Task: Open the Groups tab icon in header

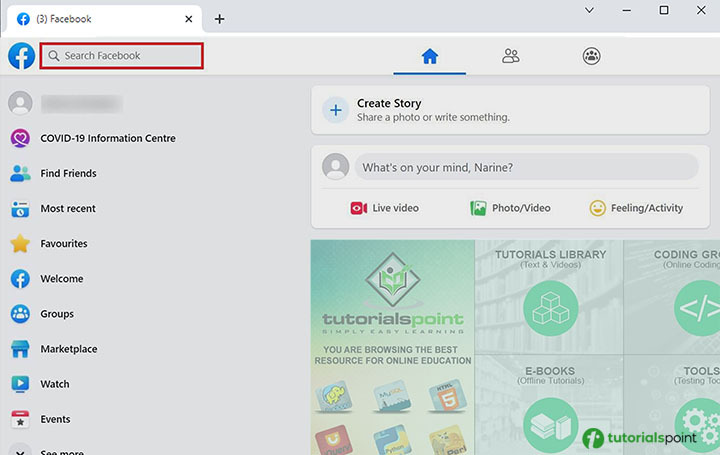Action: (x=591, y=56)
